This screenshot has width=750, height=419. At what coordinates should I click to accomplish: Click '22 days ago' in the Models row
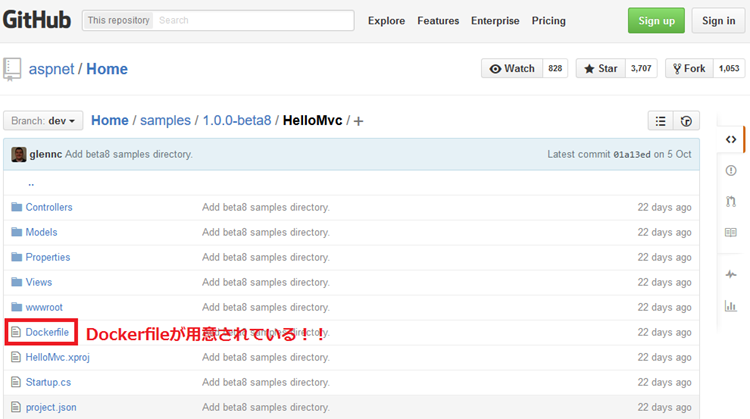pyautogui.click(x=664, y=232)
